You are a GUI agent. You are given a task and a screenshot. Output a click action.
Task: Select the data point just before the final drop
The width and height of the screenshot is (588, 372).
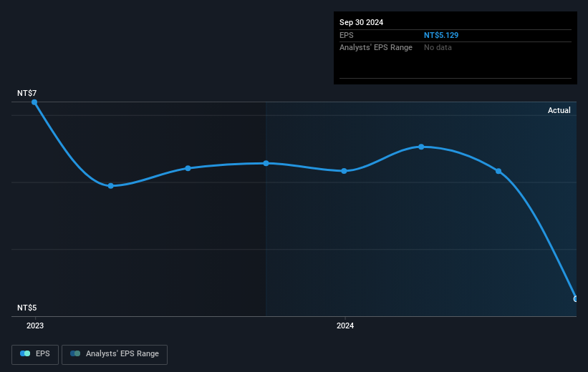point(498,171)
